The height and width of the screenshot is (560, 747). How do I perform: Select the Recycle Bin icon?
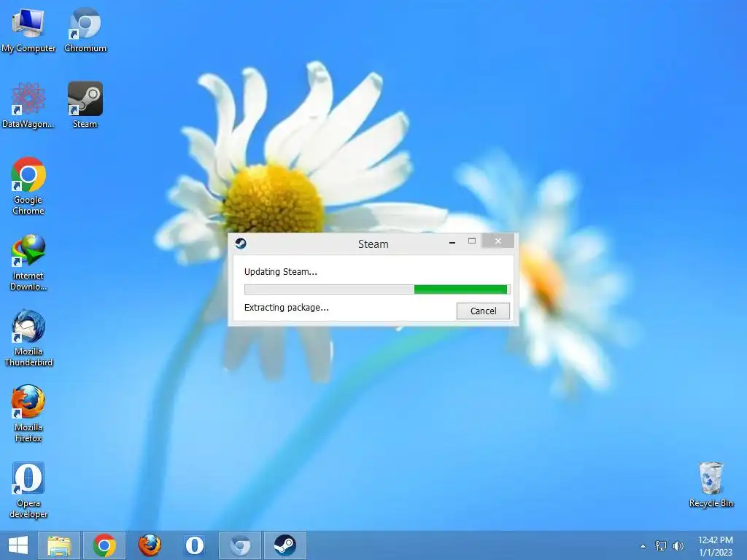tap(711, 484)
